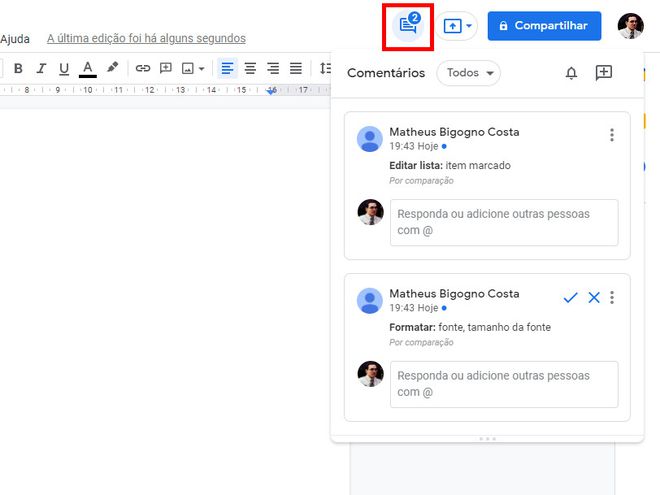Toggle bold formatting
The image size is (660, 495).
point(18,68)
